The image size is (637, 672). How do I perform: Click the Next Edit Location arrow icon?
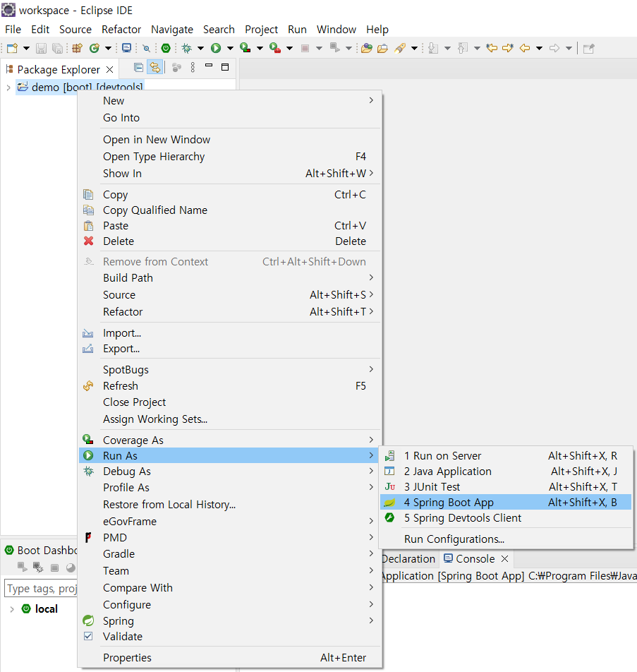point(508,48)
